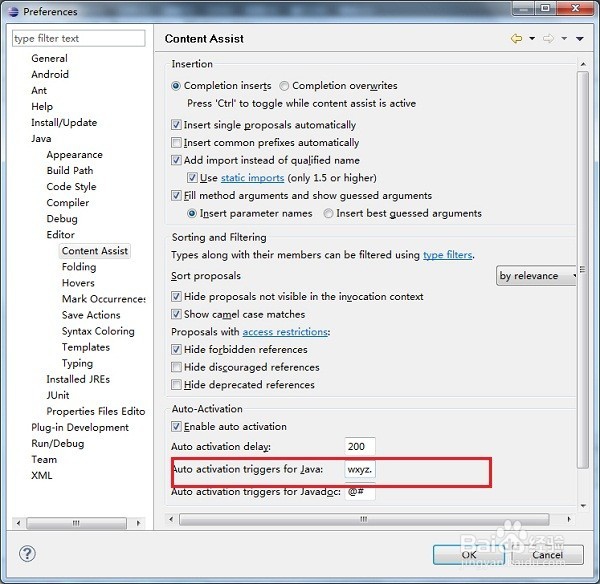Select the Completion inserts radio button
600x584 pixels.
(x=176, y=86)
